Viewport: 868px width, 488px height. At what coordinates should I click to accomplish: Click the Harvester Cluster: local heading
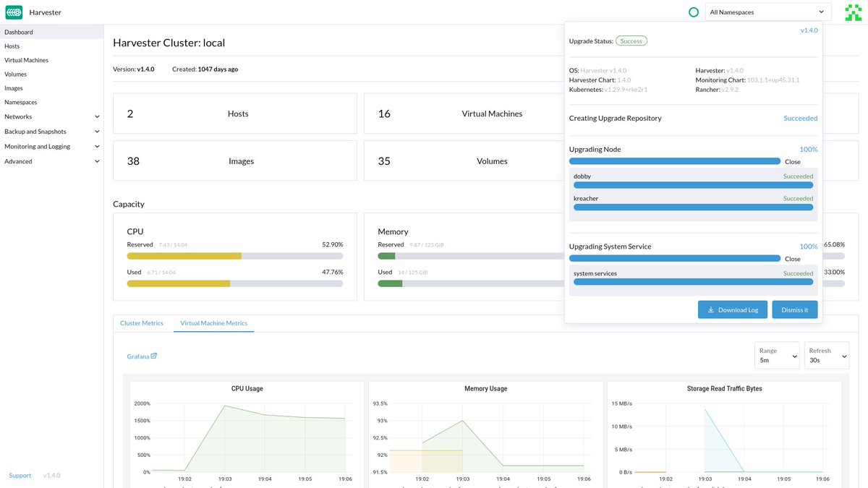169,43
